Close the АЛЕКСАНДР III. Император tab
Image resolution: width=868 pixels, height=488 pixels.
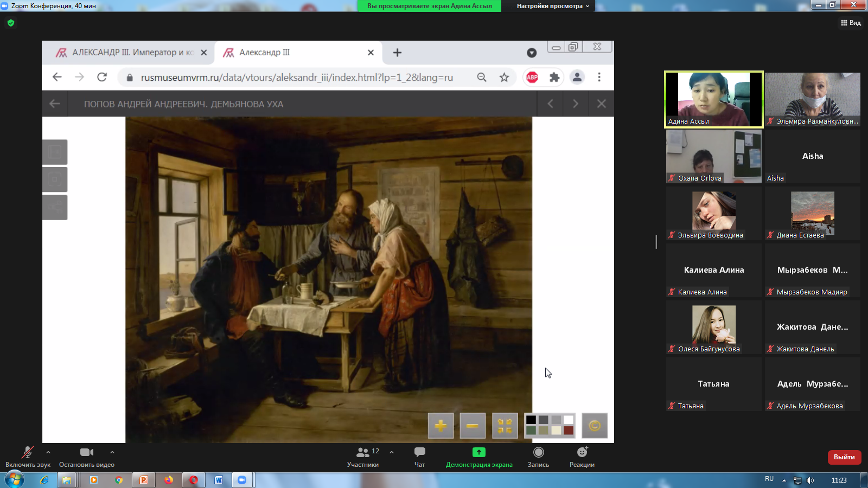click(204, 53)
